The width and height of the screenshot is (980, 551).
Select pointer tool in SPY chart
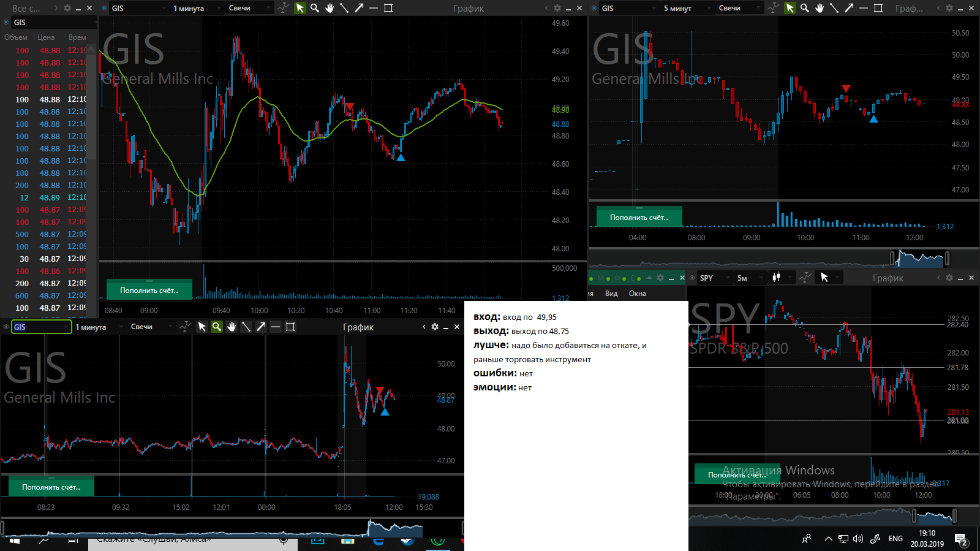tap(824, 278)
